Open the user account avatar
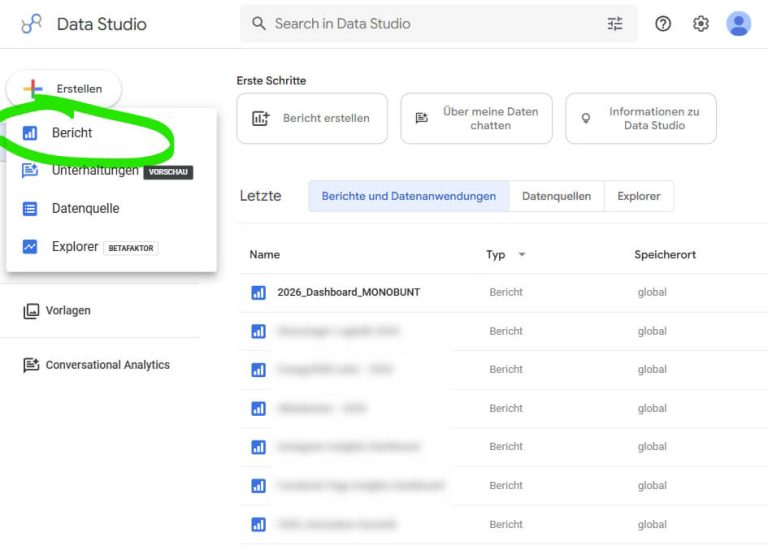The height and width of the screenshot is (550, 768). coord(738,24)
